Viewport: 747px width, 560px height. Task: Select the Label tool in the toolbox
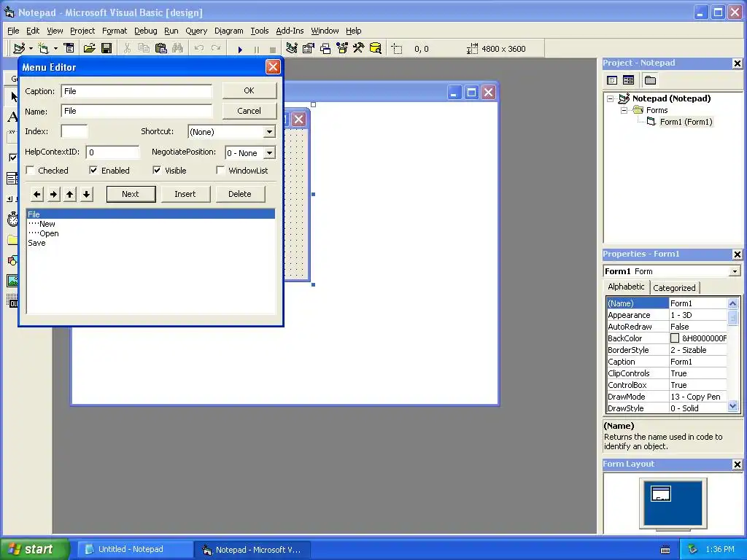[x=13, y=117]
